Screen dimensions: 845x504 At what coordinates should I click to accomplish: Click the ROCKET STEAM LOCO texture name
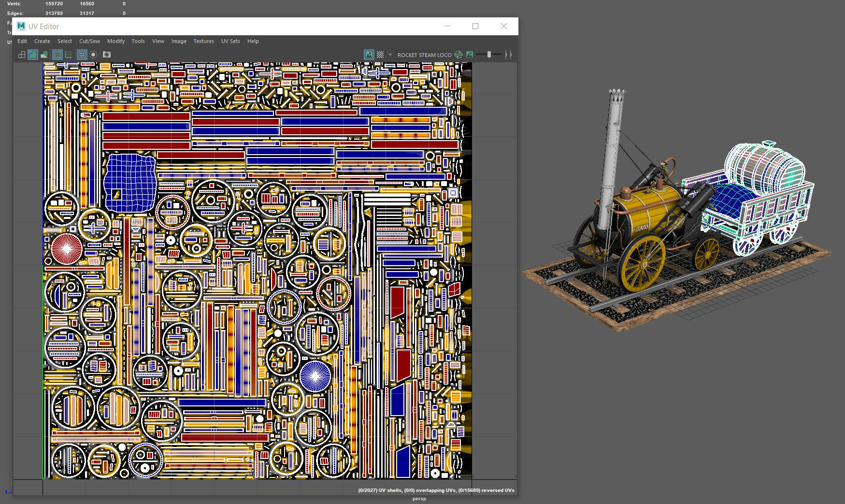pos(424,55)
